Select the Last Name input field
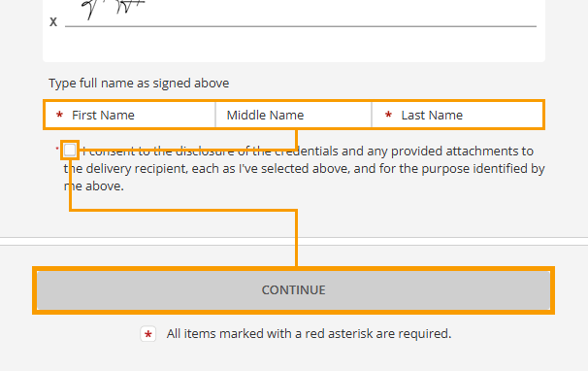Image resolution: width=588 pixels, height=371 pixels. [x=457, y=115]
